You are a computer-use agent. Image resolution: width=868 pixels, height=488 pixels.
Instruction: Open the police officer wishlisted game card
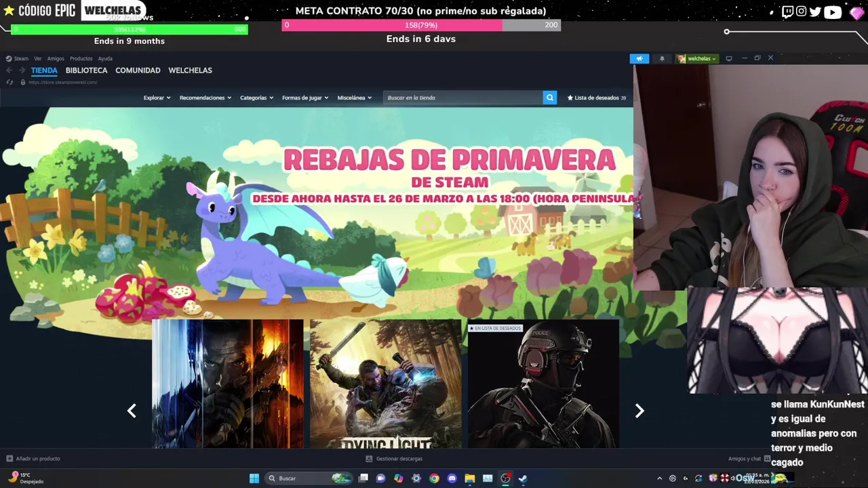click(x=543, y=384)
